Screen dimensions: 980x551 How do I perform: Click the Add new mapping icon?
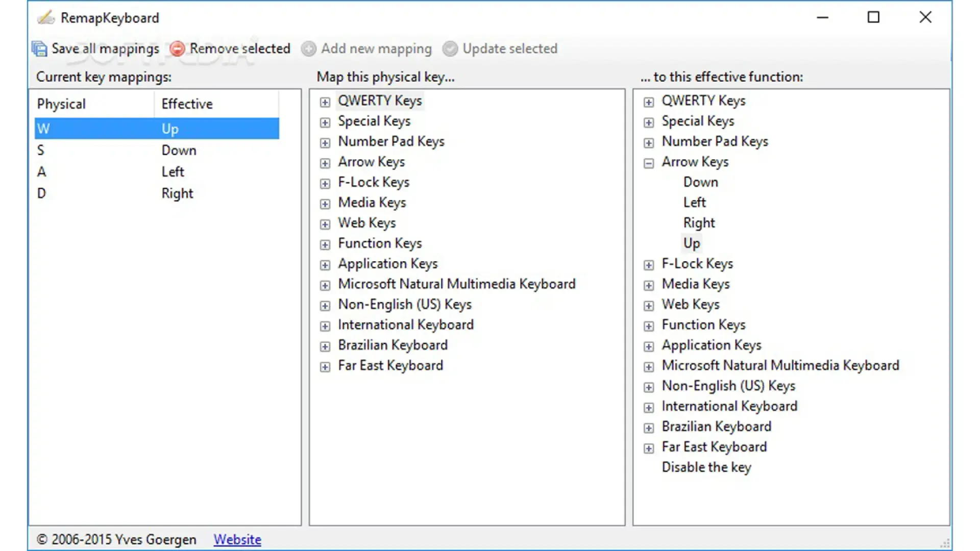pos(308,48)
